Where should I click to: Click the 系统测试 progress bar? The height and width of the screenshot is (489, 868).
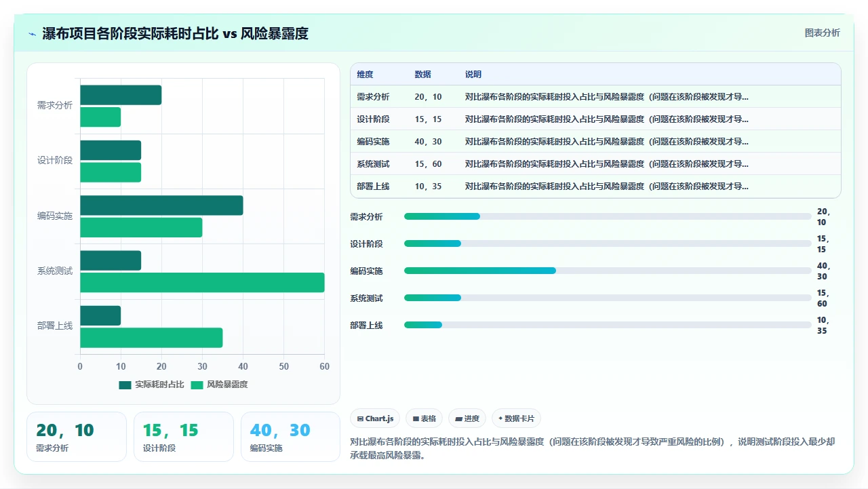[x=608, y=298]
